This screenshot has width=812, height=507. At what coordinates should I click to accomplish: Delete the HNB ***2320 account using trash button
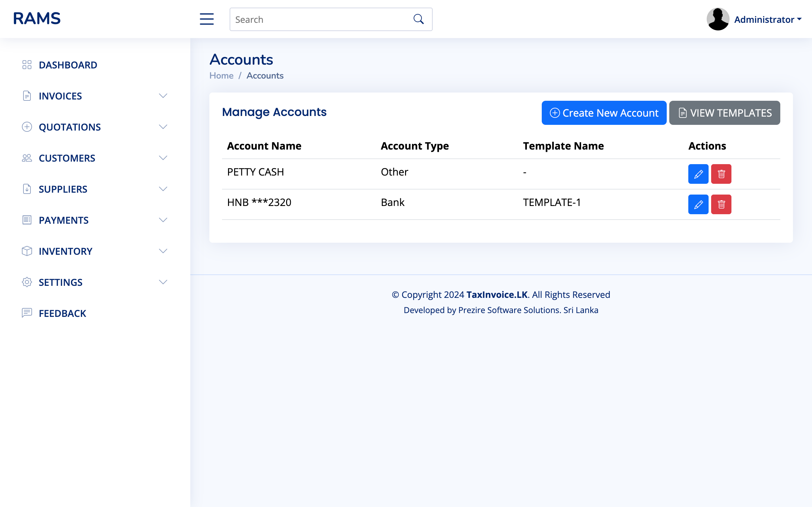(x=721, y=204)
